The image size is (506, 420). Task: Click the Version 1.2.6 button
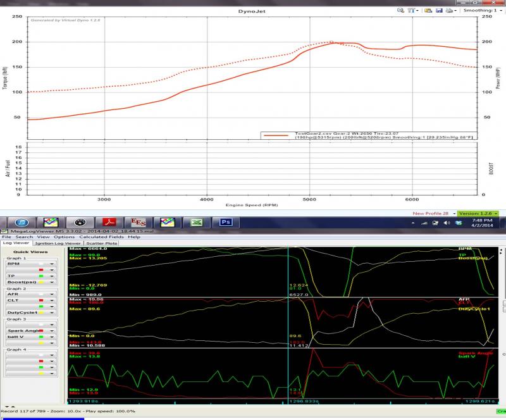click(x=478, y=214)
